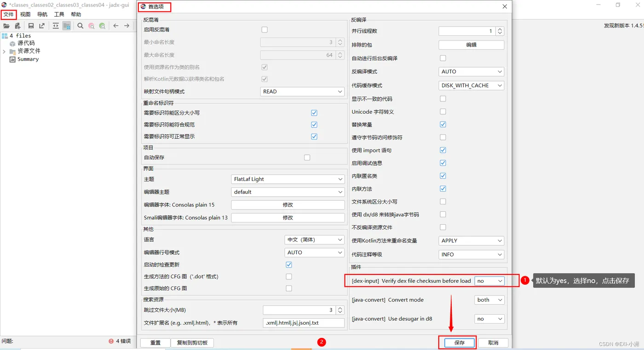644x350 pixels.
Task: Open the Verify dex checksum 'no' dropdown
Action: point(489,281)
